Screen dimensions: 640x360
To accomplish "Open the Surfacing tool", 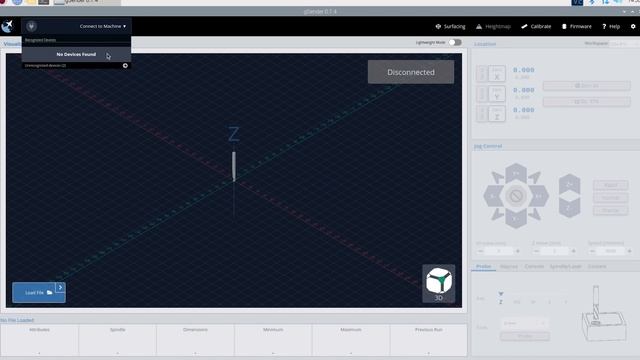I will click(x=450, y=26).
